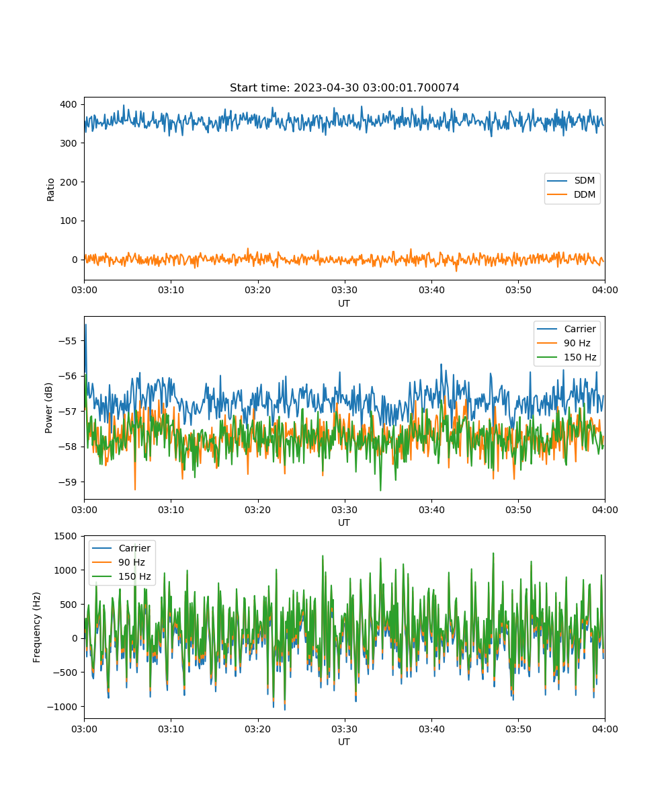The height and width of the screenshot is (807, 672).
Task: Click the 03:50 tick under the Power plot
Action: click(517, 509)
